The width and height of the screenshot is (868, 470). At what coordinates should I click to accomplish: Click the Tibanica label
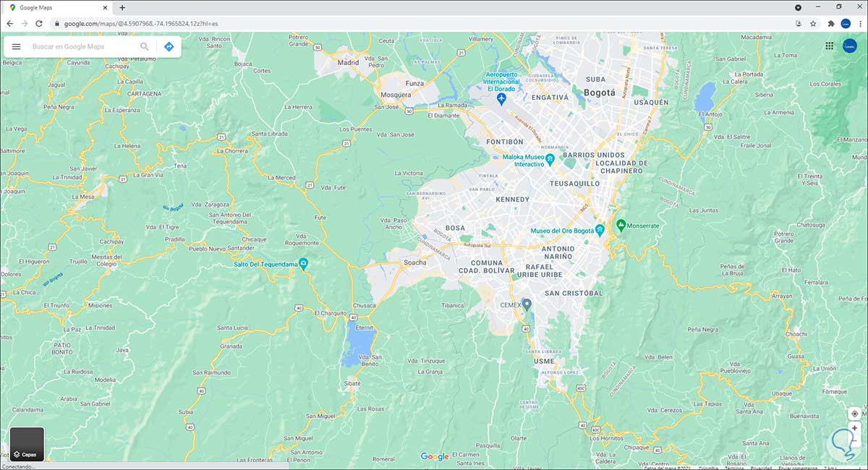(452, 305)
